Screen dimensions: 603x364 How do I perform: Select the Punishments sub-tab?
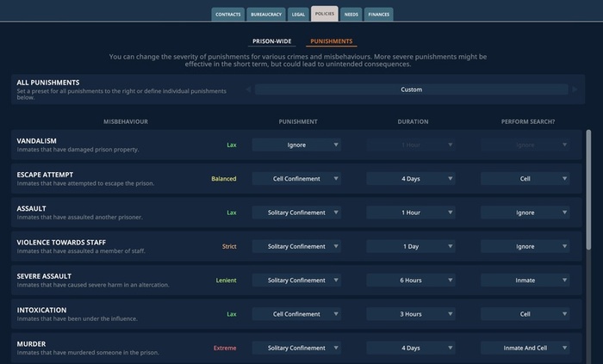331,41
